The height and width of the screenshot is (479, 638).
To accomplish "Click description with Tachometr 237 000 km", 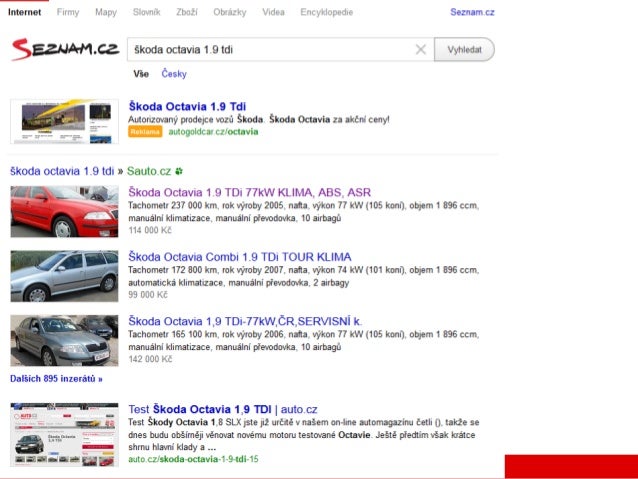I will 304,212.
